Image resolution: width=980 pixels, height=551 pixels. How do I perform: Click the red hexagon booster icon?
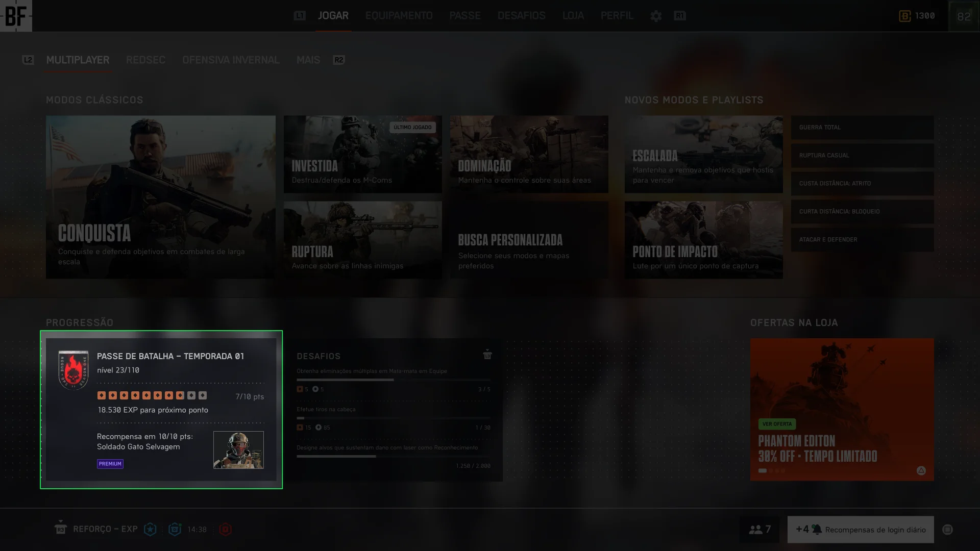pos(225,530)
